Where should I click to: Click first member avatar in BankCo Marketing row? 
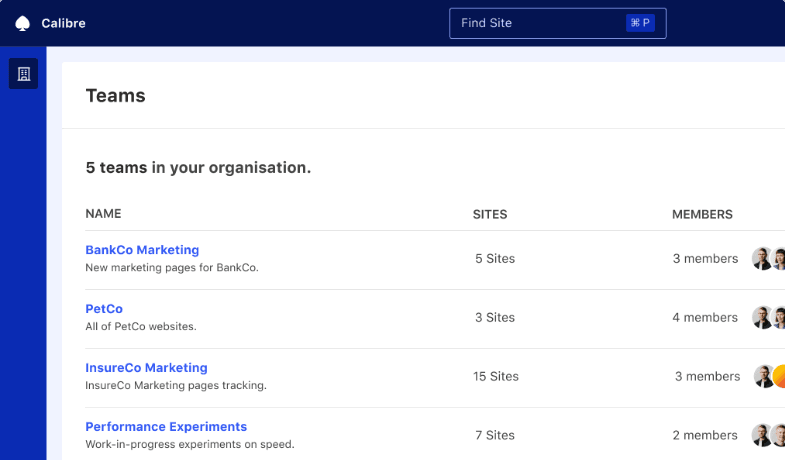pyautogui.click(x=762, y=259)
